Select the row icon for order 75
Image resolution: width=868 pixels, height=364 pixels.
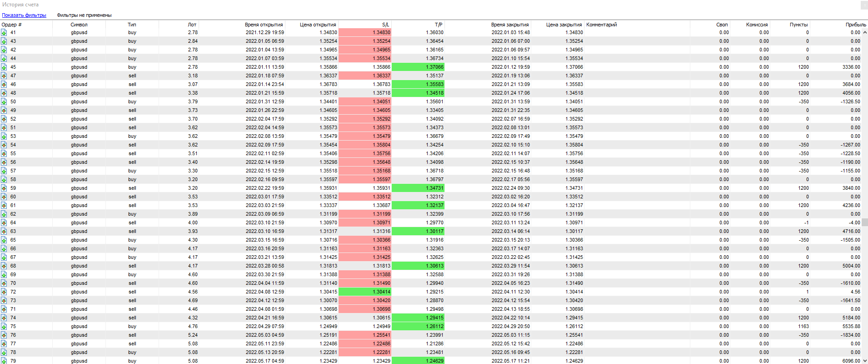[4, 327]
